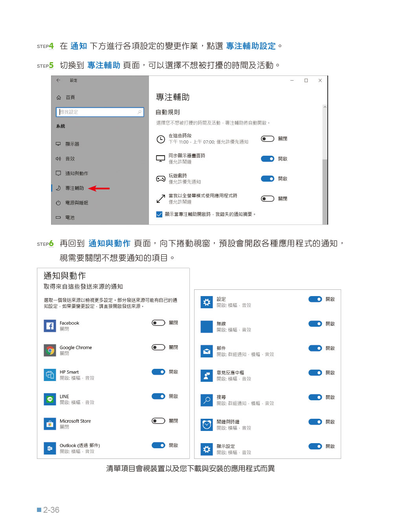Click the 搜尋 magnifier app icon
Viewport: 393px width, 532px height.
coord(207,400)
